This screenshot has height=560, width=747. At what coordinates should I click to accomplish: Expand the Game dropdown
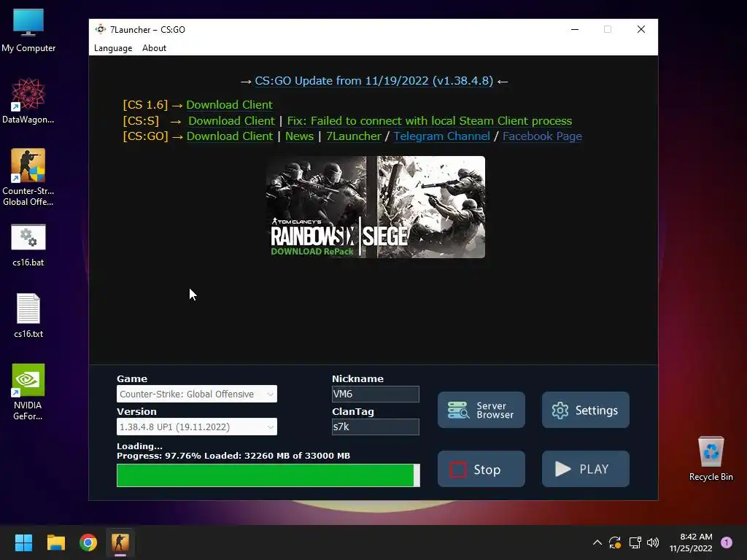197,394
